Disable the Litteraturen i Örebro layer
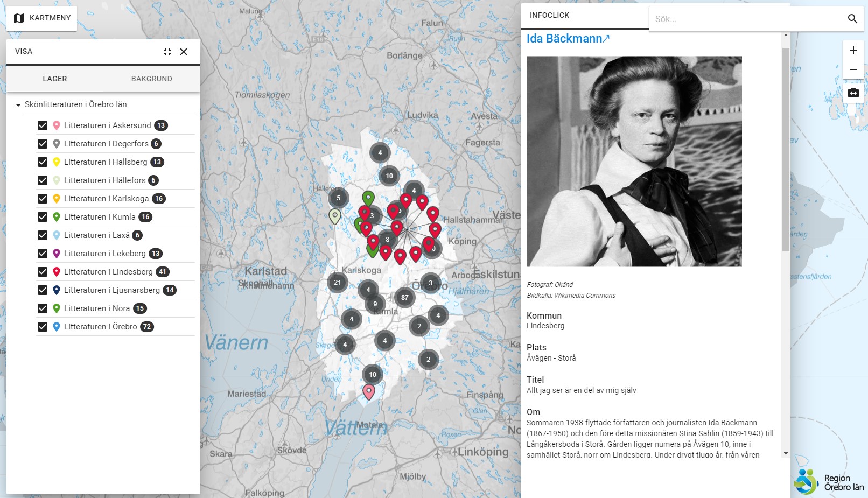Viewport: 868px width, 498px height. (x=43, y=327)
